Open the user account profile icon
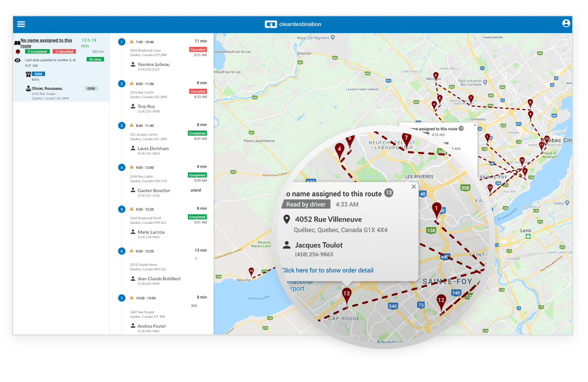Viewport: 588px width, 382px height. tap(566, 24)
